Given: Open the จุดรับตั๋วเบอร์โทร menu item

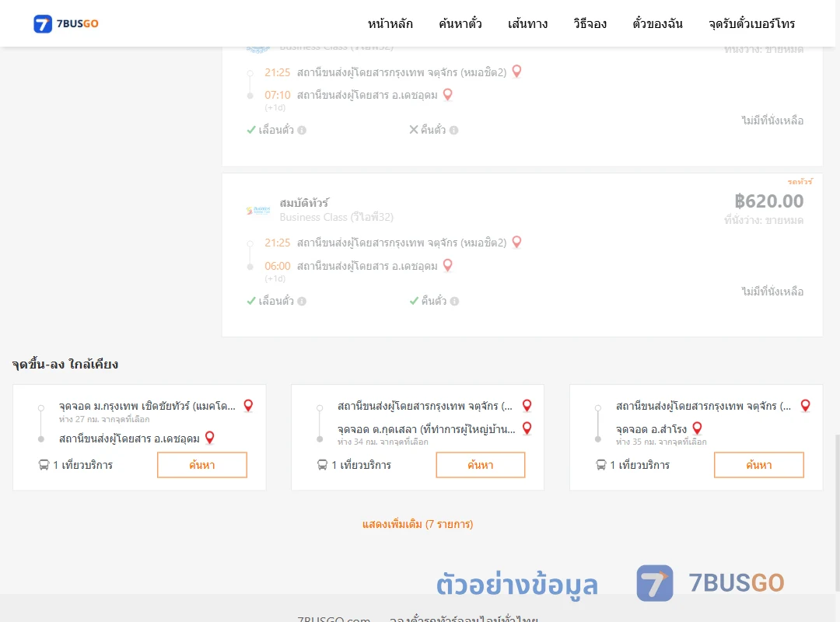Looking at the screenshot, I should (751, 23).
